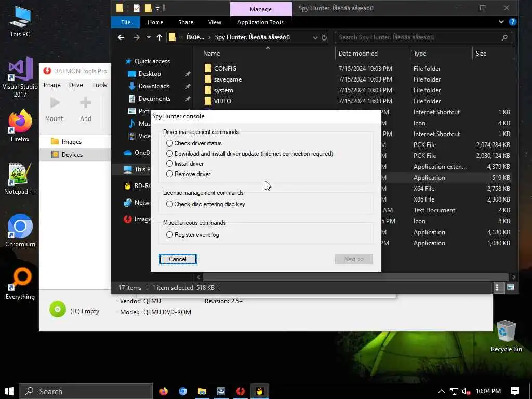Open the Share ribbon tab
This screenshot has width=532, height=399.
(x=185, y=22)
